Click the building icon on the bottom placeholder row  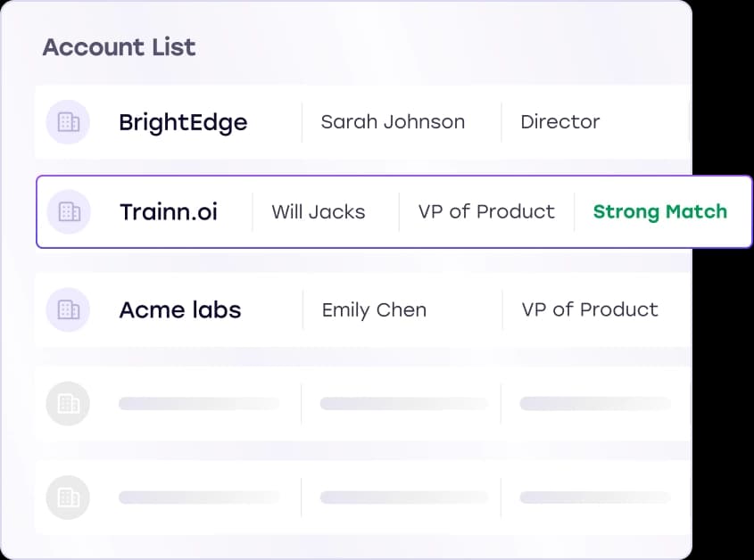(x=68, y=498)
